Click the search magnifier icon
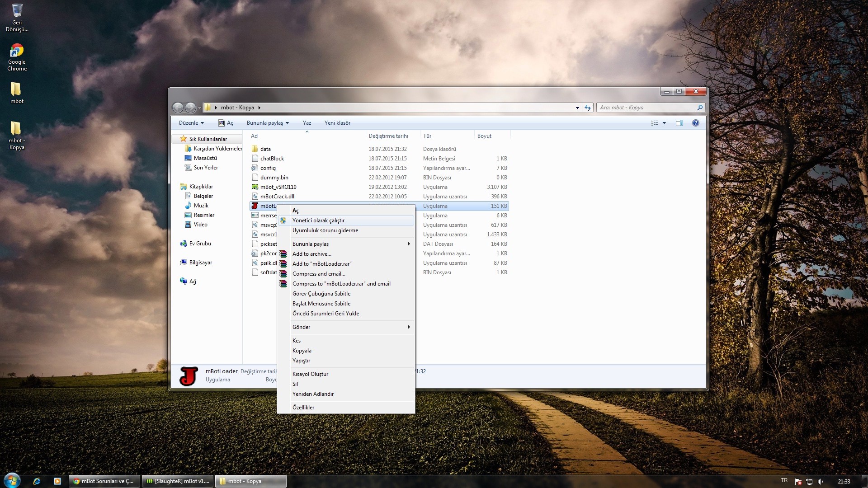 700,108
